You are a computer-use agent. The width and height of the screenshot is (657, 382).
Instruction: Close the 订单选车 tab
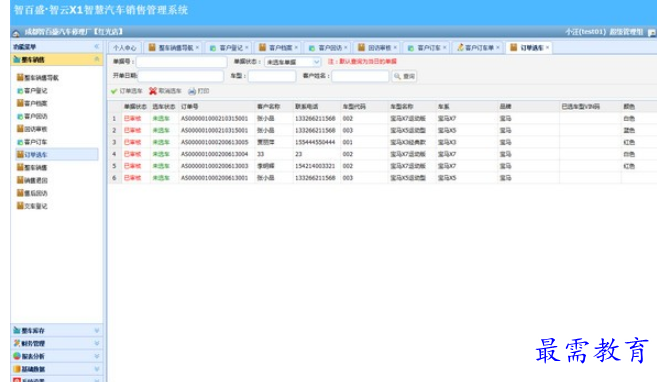pos(547,48)
